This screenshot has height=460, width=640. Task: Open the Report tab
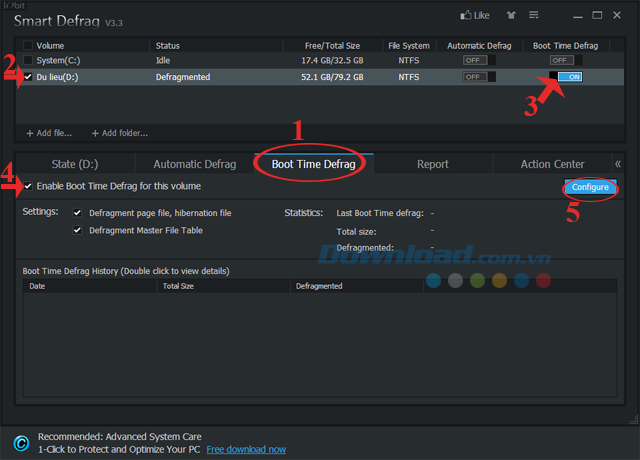(433, 164)
